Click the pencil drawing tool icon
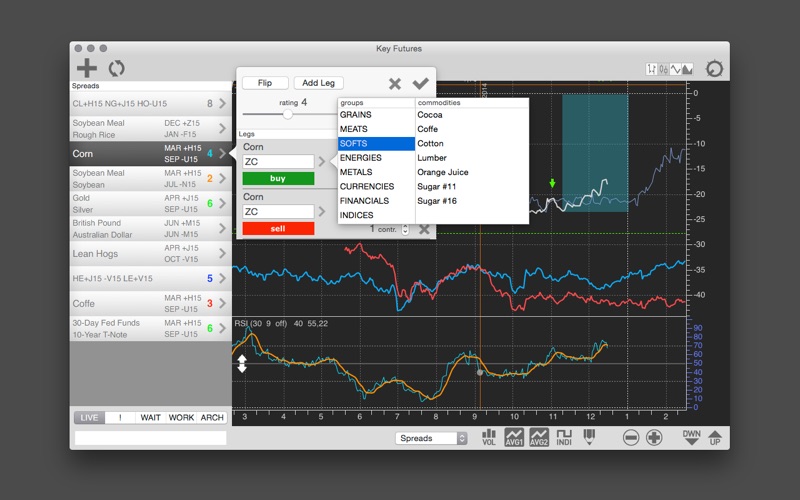Screen dimensions: 800x500 [589, 437]
